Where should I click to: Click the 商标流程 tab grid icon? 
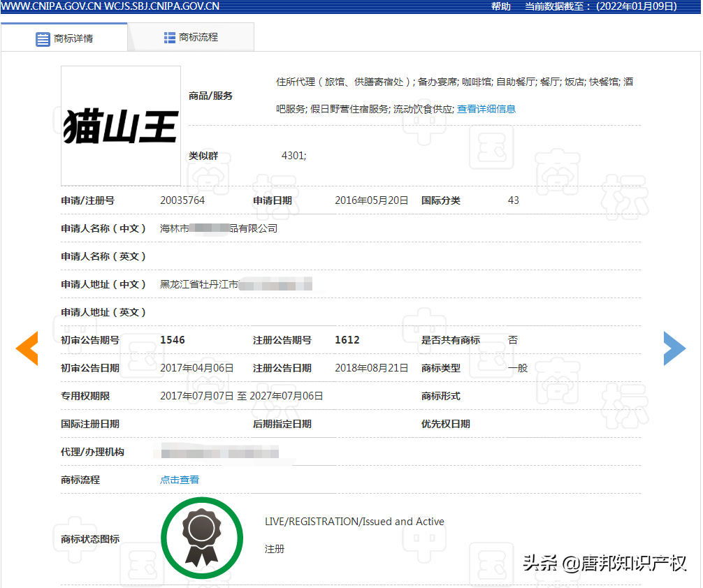pyautogui.click(x=170, y=38)
